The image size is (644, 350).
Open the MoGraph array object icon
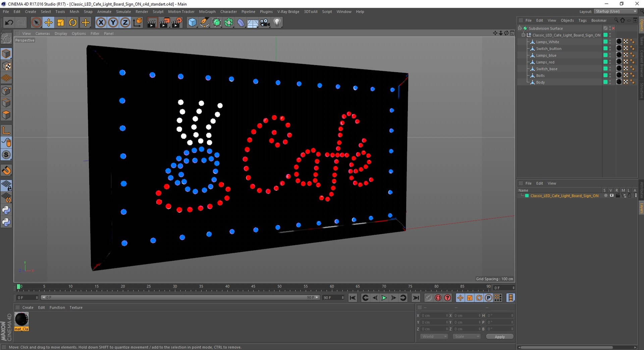229,23
